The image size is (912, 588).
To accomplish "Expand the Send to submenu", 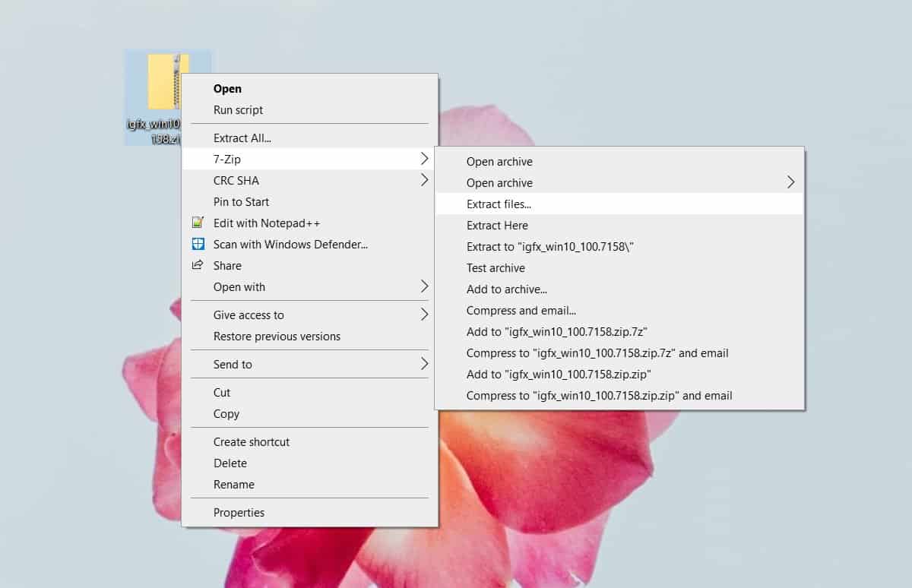I will click(425, 364).
